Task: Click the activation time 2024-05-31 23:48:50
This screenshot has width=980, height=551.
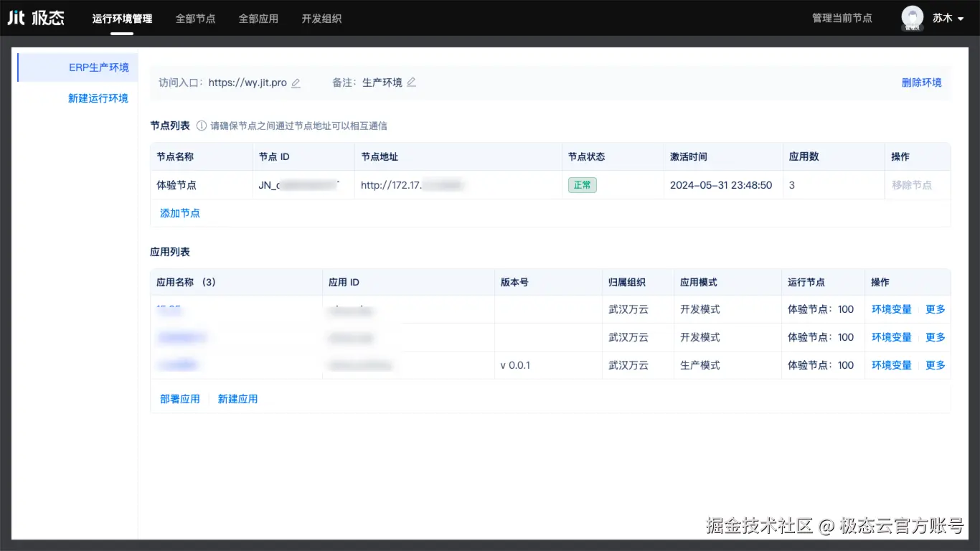Action: click(721, 185)
